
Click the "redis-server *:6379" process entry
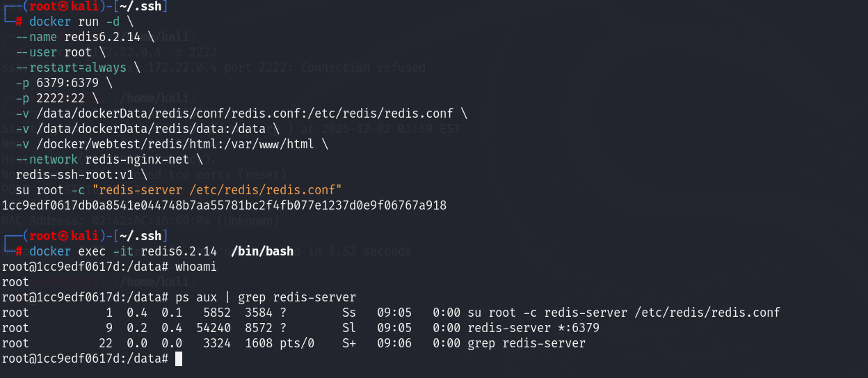point(533,328)
